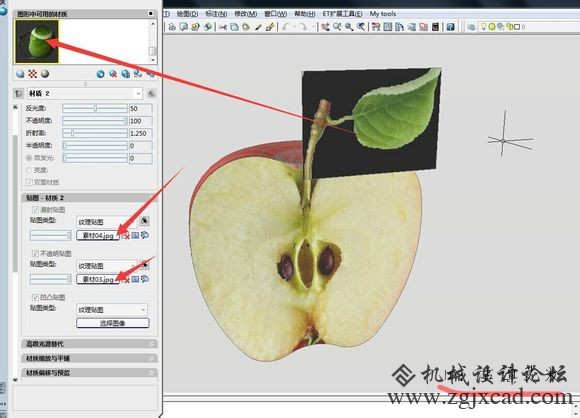Click the 选择图像 button
The width and height of the screenshot is (580, 418).
[113, 323]
